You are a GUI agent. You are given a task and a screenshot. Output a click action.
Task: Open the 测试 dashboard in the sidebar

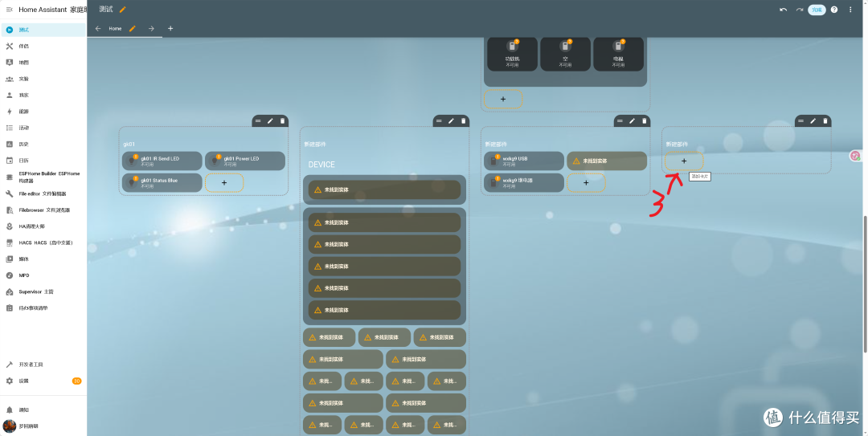point(43,30)
